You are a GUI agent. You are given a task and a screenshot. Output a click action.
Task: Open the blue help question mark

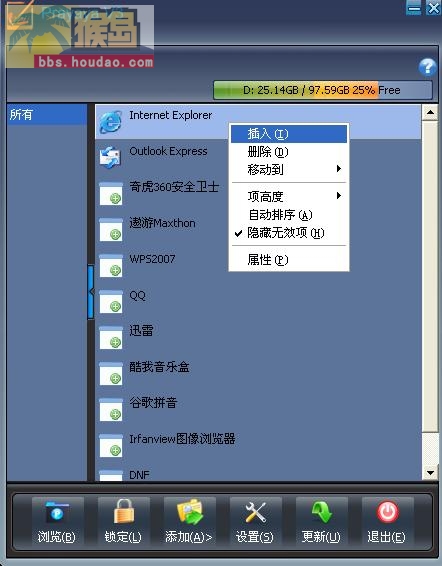(427, 67)
